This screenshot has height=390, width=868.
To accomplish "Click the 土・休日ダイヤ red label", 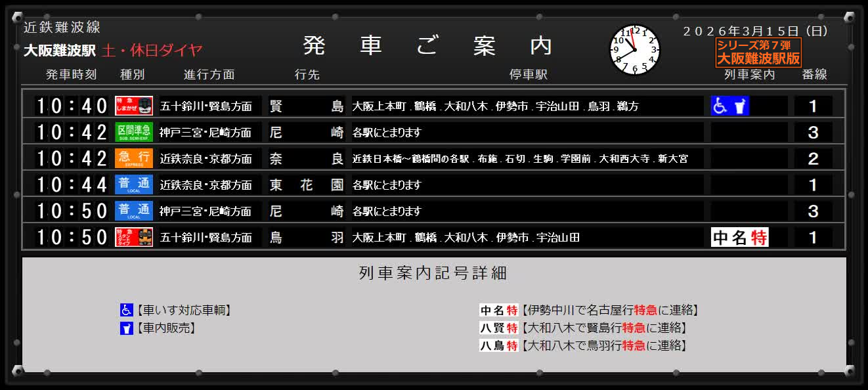I will (152, 51).
